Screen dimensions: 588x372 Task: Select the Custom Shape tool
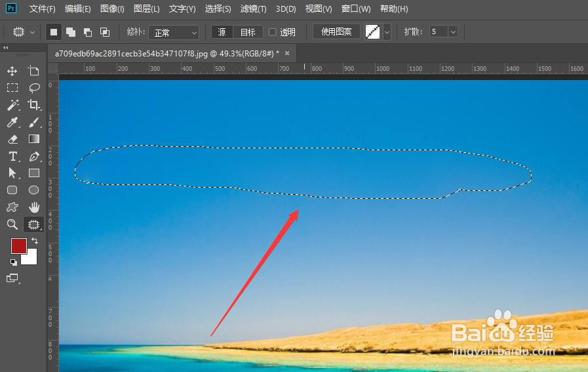[12, 207]
